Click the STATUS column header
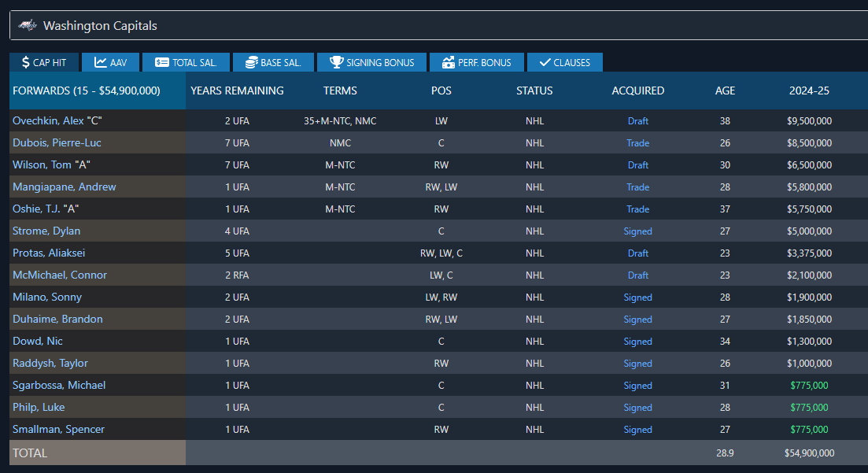868x473 pixels. click(x=534, y=91)
